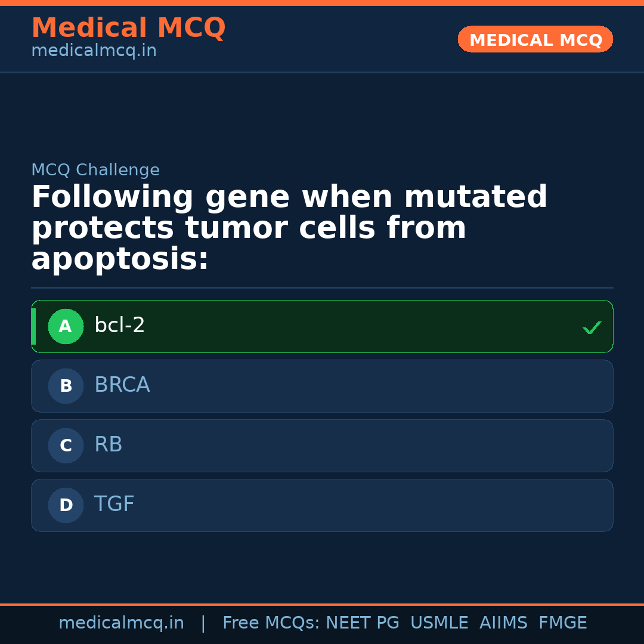Viewport: 644px width, 644px height.
Task: Click the D letter circle icon
Action: coord(66,505)
